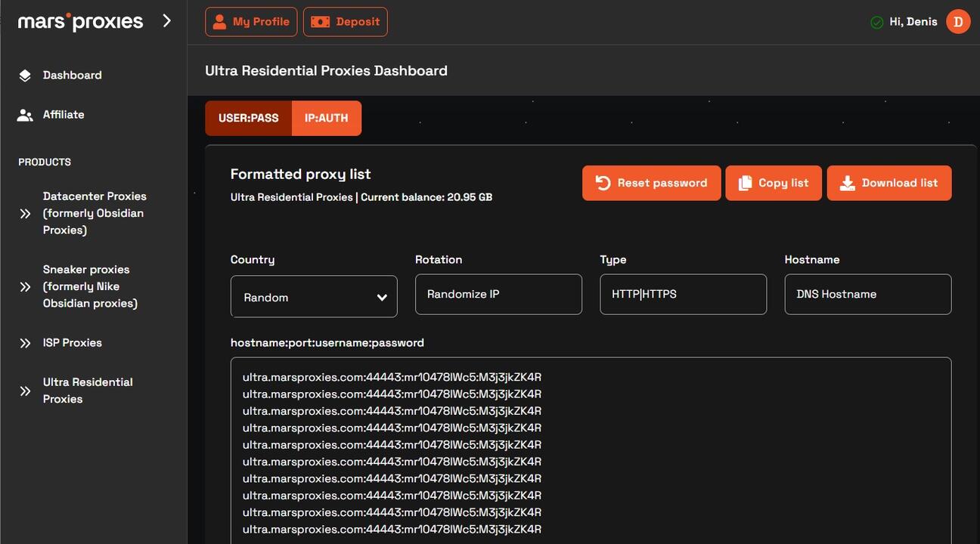
Task: Click the Download list button
Action: (x=889, y=184)
